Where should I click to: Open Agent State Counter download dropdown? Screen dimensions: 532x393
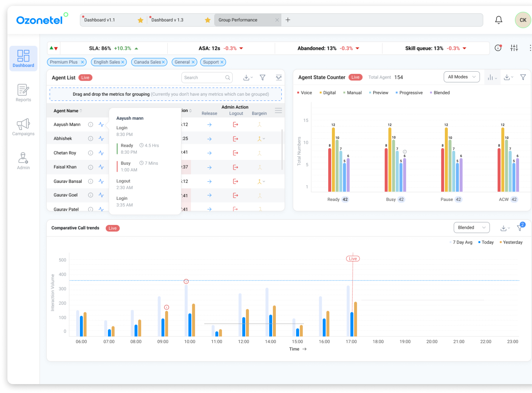pos(508,78)
